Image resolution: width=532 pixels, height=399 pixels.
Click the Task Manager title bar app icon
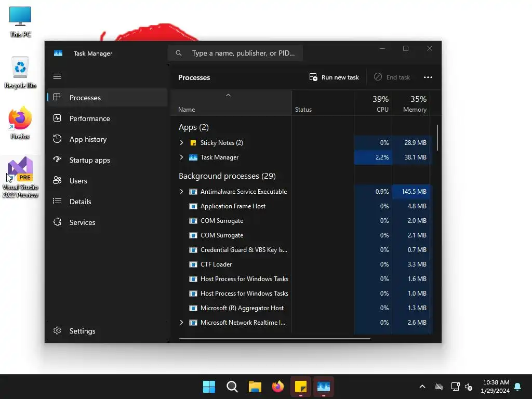58,54
